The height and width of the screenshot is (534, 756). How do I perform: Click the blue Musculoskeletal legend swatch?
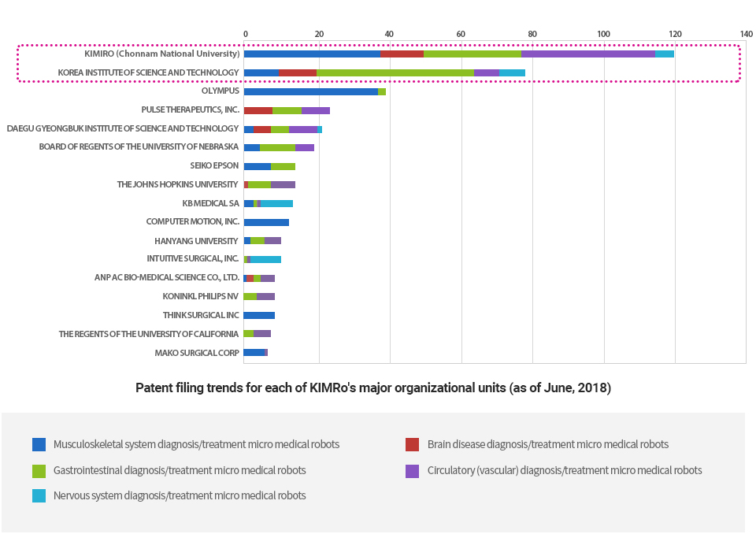coord(39,444)
